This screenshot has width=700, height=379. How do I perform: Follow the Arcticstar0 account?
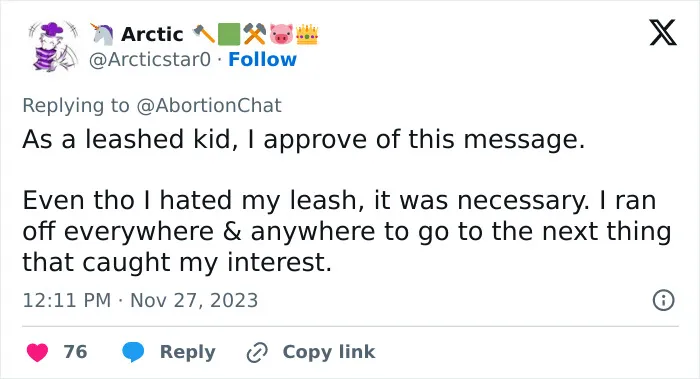tap(262, 59)
